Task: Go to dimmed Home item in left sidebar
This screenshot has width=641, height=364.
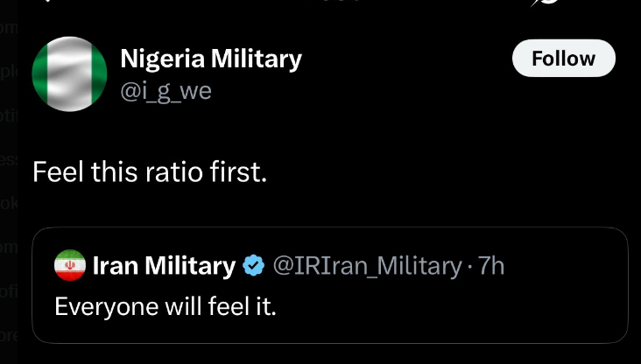Action: (9, 28)
